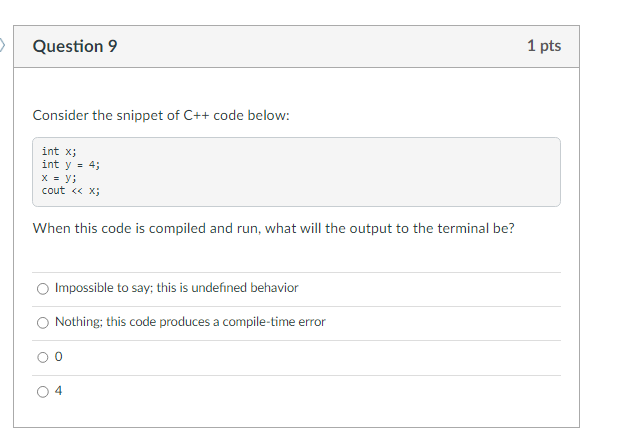Select the undefined behavior radio button

43,288
